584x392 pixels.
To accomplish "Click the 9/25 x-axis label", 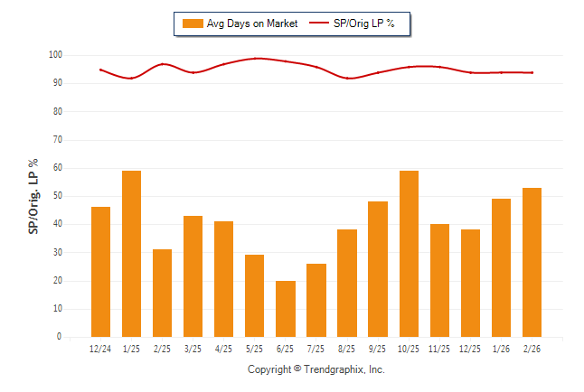I will [x=377, y=349].
